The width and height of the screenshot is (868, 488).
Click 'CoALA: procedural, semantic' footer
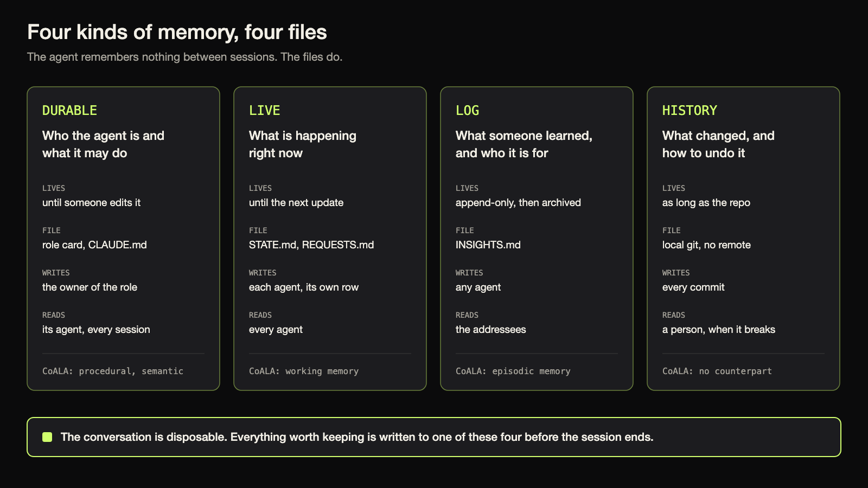pyautogui.click(x=113, y=371)
